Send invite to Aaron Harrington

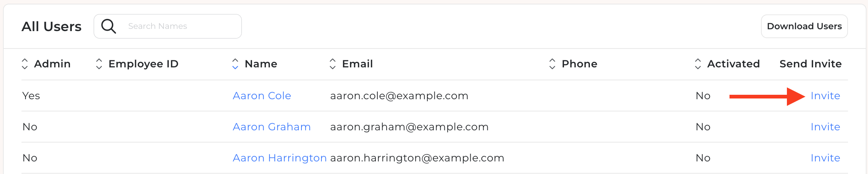click(x=825, y=158)
